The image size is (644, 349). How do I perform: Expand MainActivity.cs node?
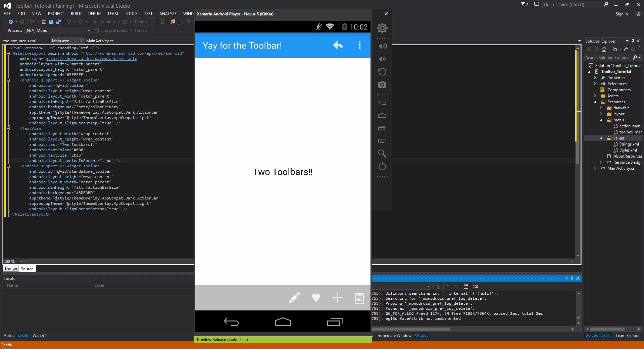coord(595,168)
